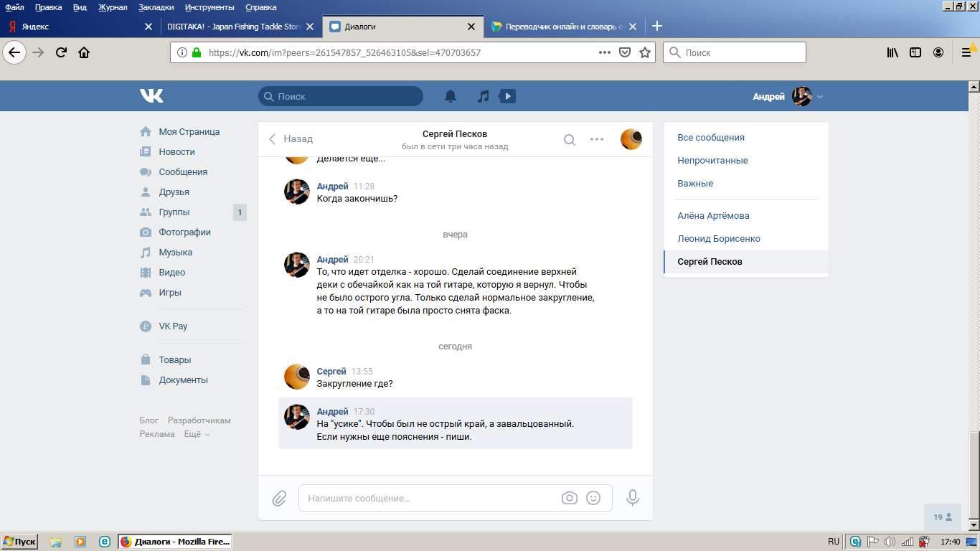Open Сергей Песков's avatar in chat header

tap(631, 139)
